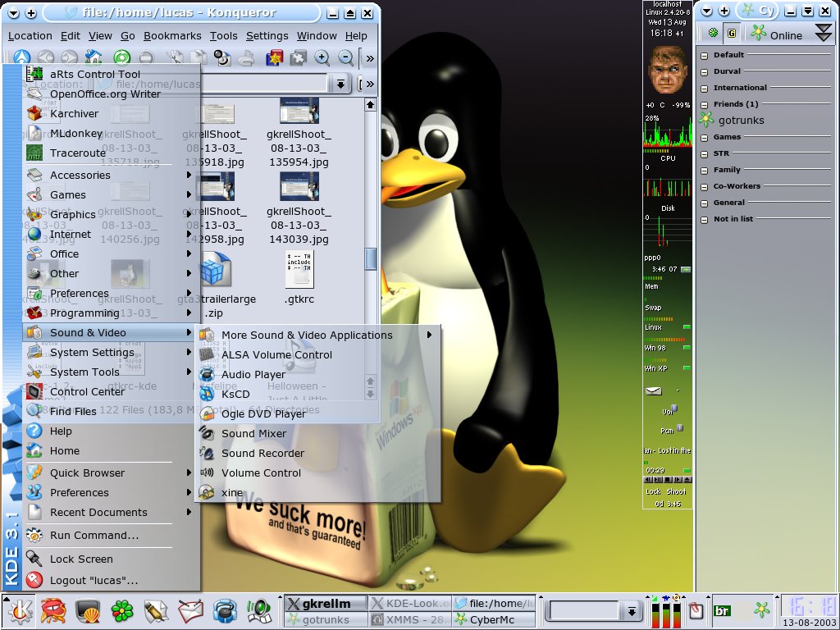This screenshot has width=840, height=630.
Task: Reload the view with green refresh icon
Action: pos(122,57)
